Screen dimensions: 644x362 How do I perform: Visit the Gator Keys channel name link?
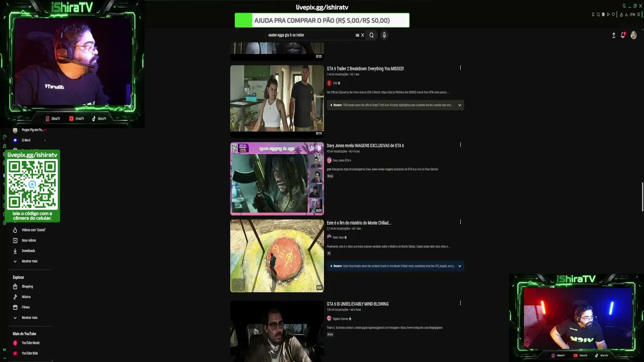[x=338, y=237]
